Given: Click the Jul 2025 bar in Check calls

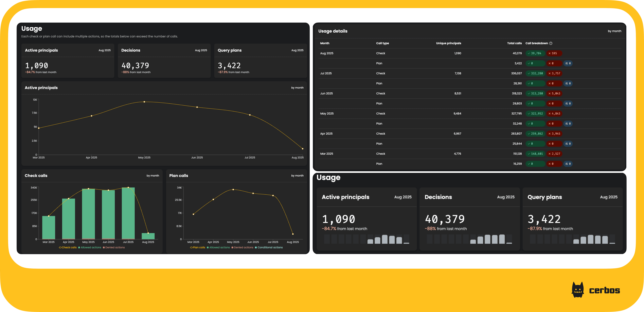Looking at the screenshot, I should coord(128,213).
